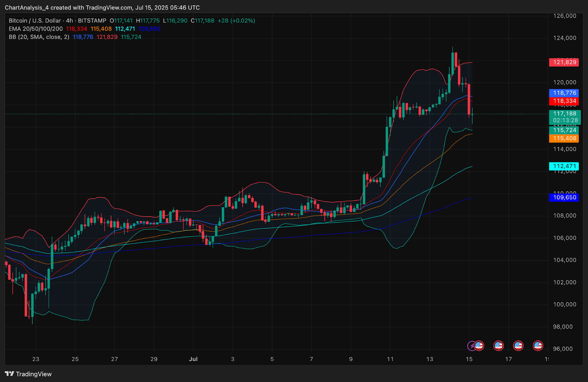Viewport: 588px width, 382px height.
Task: Open the leftmost US flag economic event
Action: pyautogui.click(x=479, y=346)
